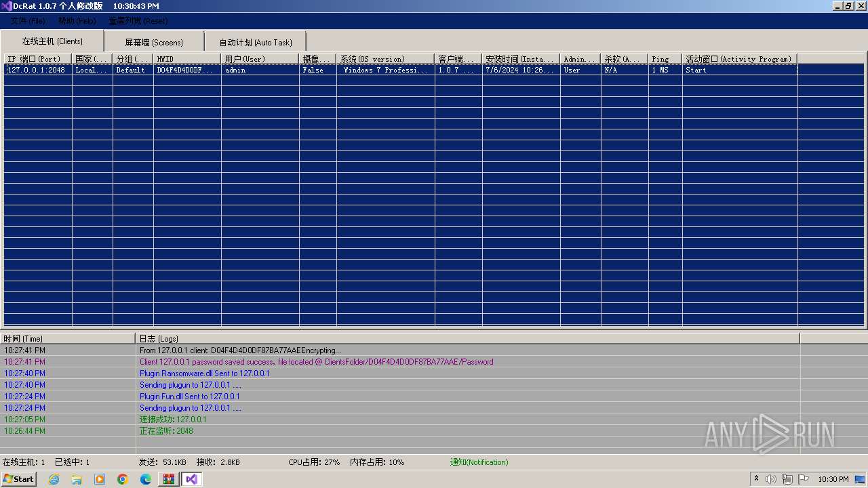Open the WinRAR taskbar icon
Viewport: 868px width, 488px height.
pos(169,479)
